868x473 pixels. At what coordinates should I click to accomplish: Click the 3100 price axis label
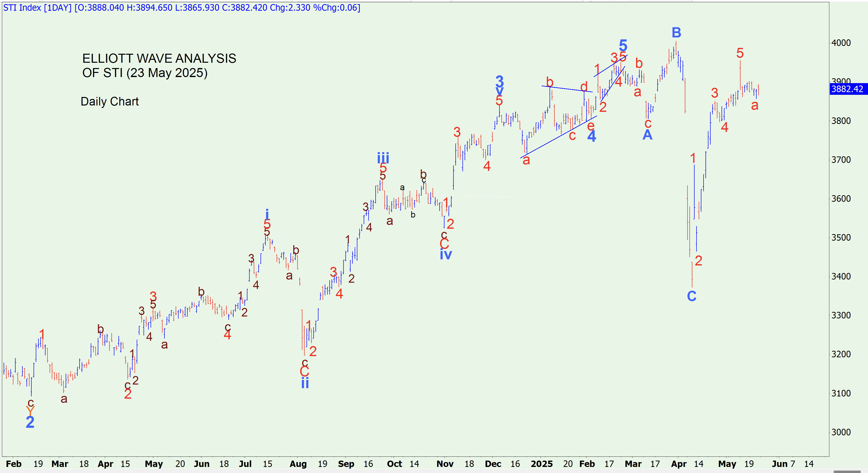coord(841,393)
